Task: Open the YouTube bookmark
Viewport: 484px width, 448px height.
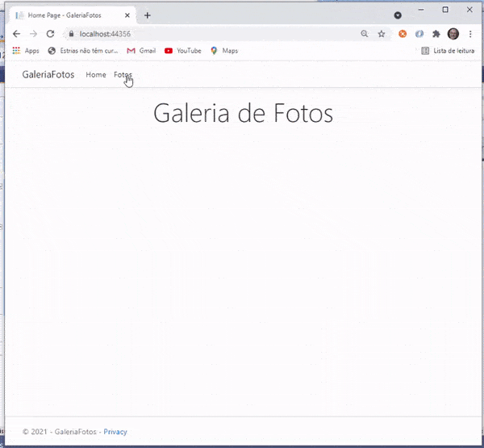Action: point(182,50)
